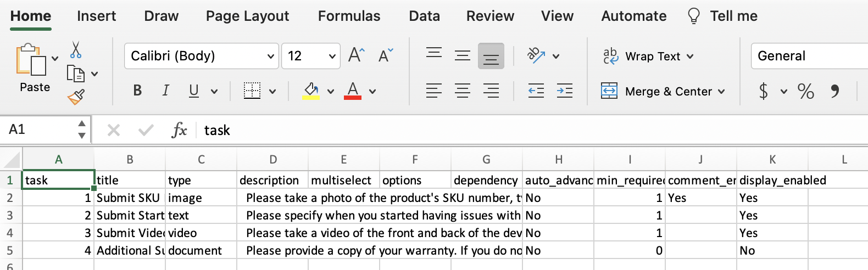Increase indent
The width and height of the screenshot is (868, 270).
pos(565,91)
